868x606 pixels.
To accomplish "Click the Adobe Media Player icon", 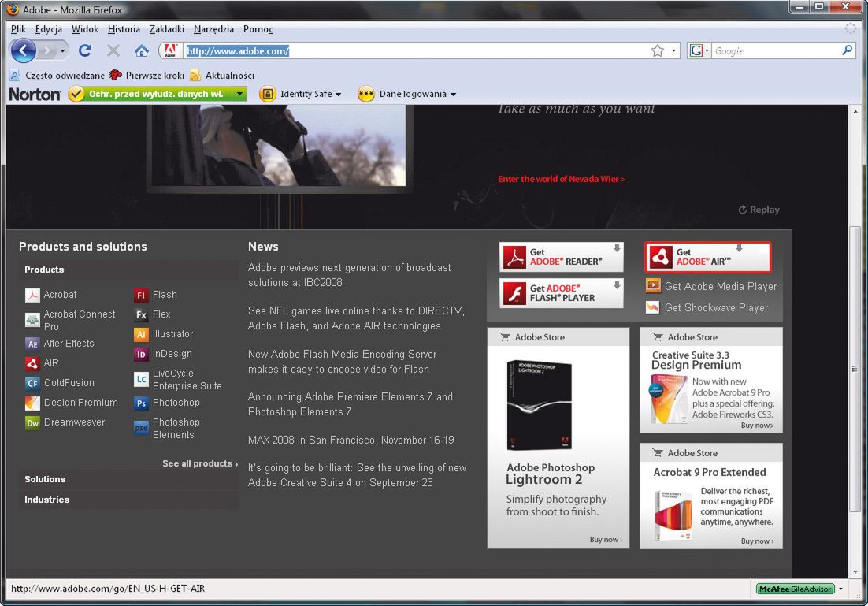I will click(653, 286).
